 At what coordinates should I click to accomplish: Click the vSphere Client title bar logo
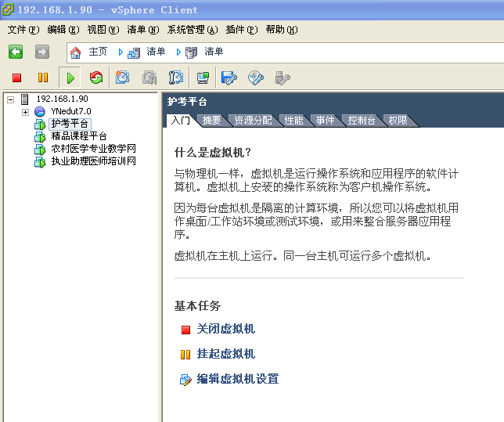click(x=8, y=9)
